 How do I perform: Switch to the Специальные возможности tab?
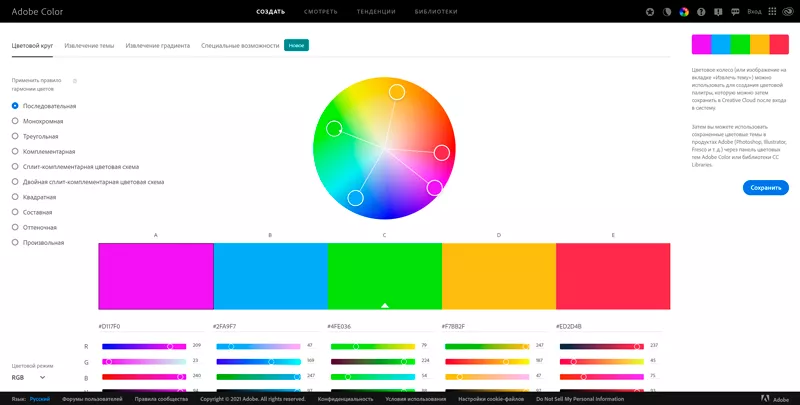point(240,45)
